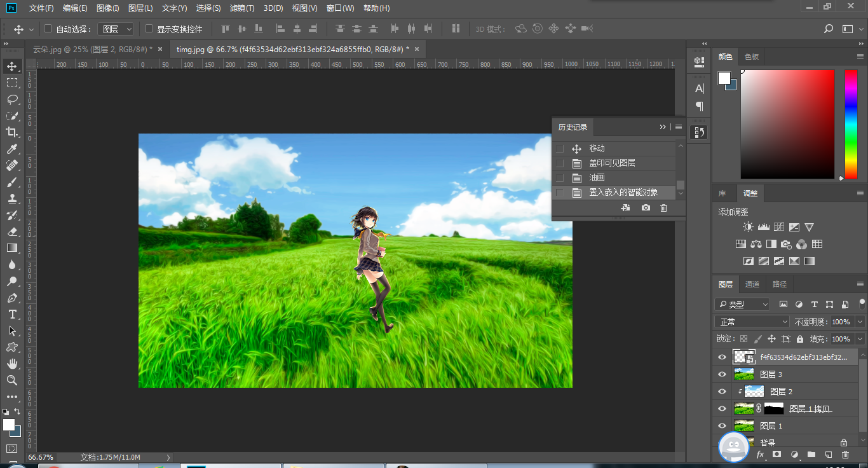
Task: Expand the 不透明度 opacity slider arrow
Action: (860, 322)
